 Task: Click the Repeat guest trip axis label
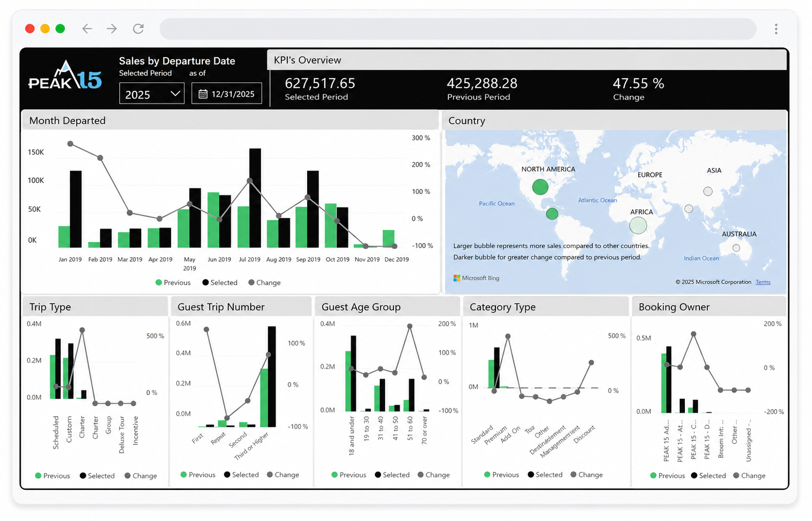tap(218, 439)
